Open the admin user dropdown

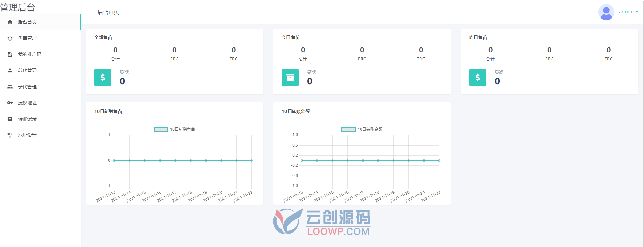[x=629, y=12]
